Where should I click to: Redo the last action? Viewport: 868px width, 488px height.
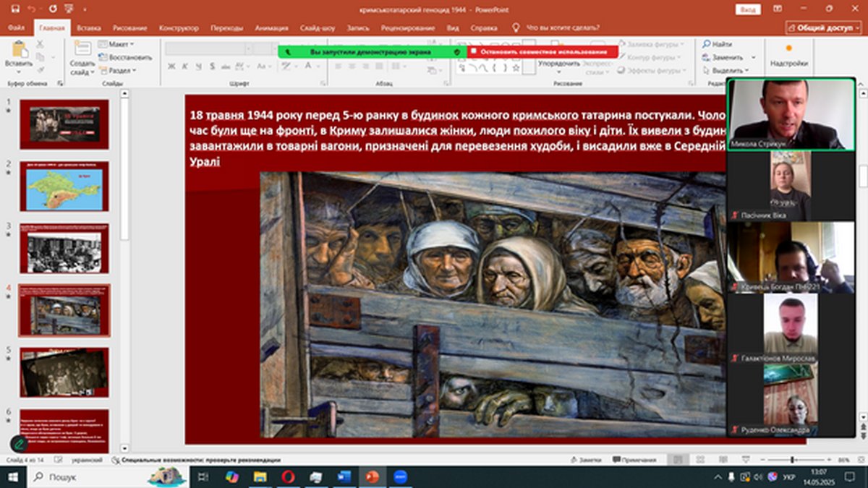53,10
